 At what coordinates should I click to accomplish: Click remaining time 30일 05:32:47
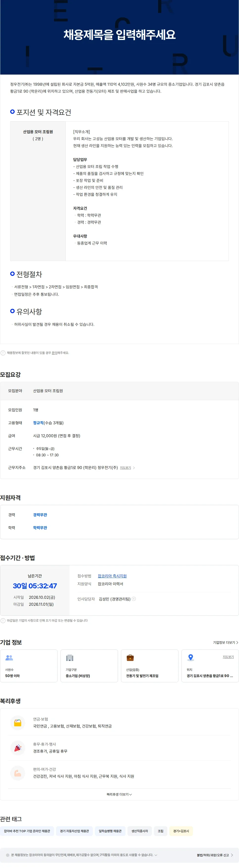[x=35, y=586]
